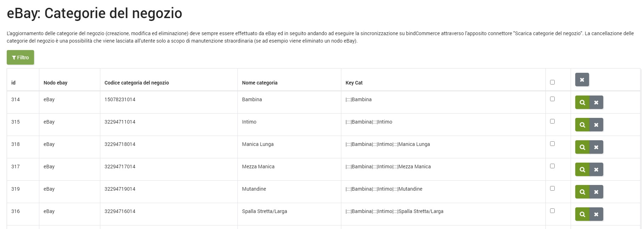View details of the Bambina category
644x229 pixels.
pos(582,102)
